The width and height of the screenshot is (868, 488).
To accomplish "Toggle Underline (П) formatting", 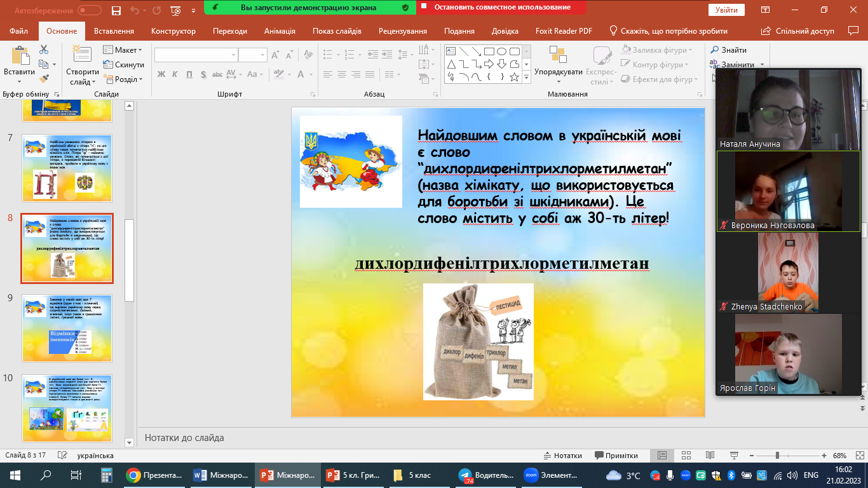I will click(x=189, y=74).
